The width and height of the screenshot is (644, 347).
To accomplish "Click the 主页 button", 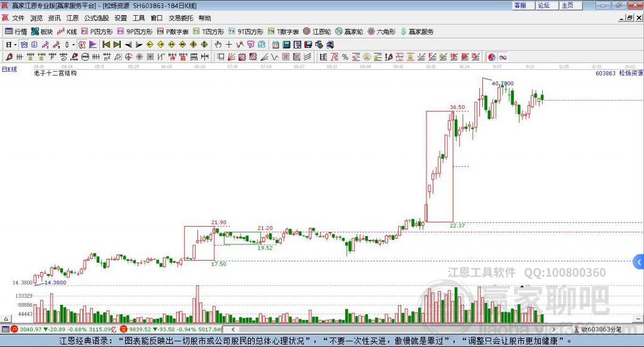I will [x=570, y=5].
